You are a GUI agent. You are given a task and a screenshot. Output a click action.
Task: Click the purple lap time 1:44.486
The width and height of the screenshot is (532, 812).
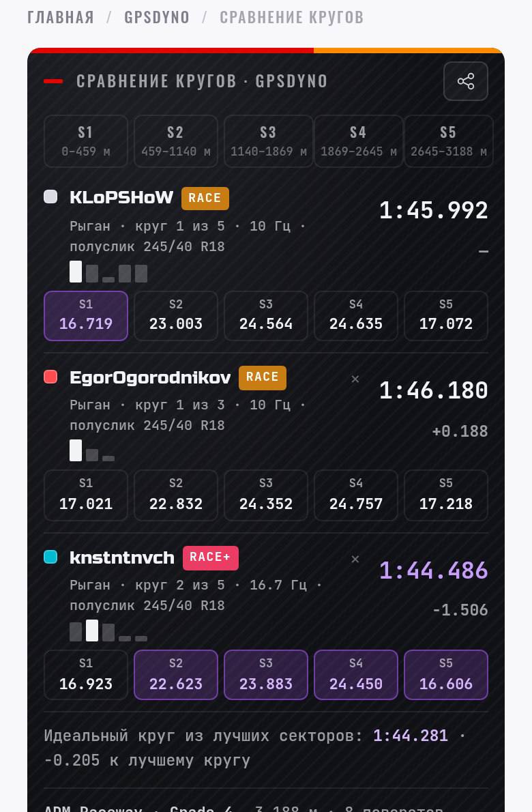point(434,570)
